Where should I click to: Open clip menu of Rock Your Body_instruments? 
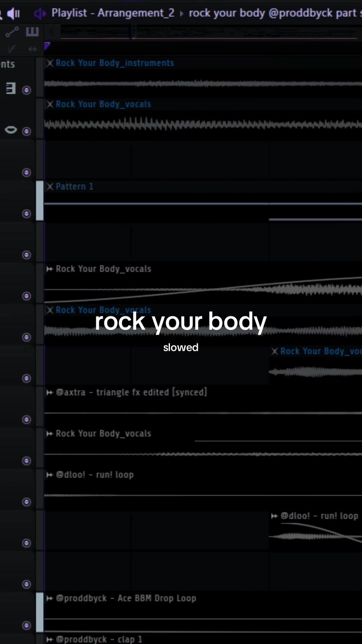pos(50,63)
